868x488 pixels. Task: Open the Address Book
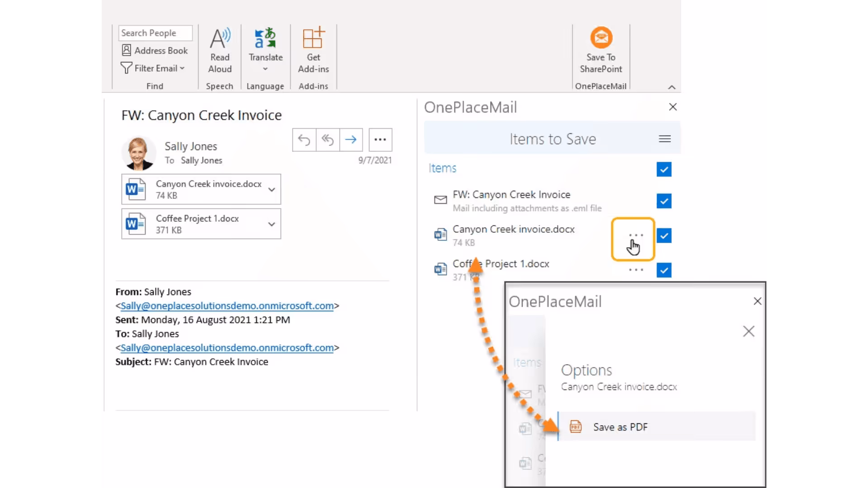point(155,51)
